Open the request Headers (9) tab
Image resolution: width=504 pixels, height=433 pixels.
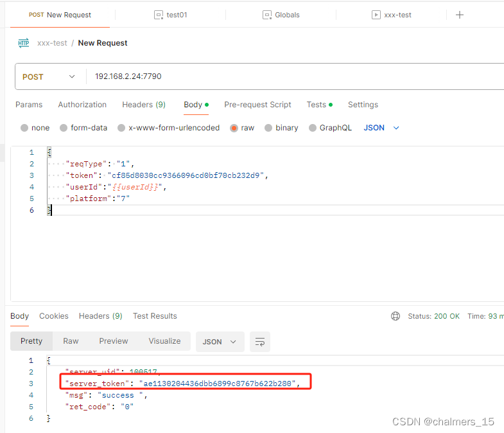pyautogui.click(x=144, y=105)
